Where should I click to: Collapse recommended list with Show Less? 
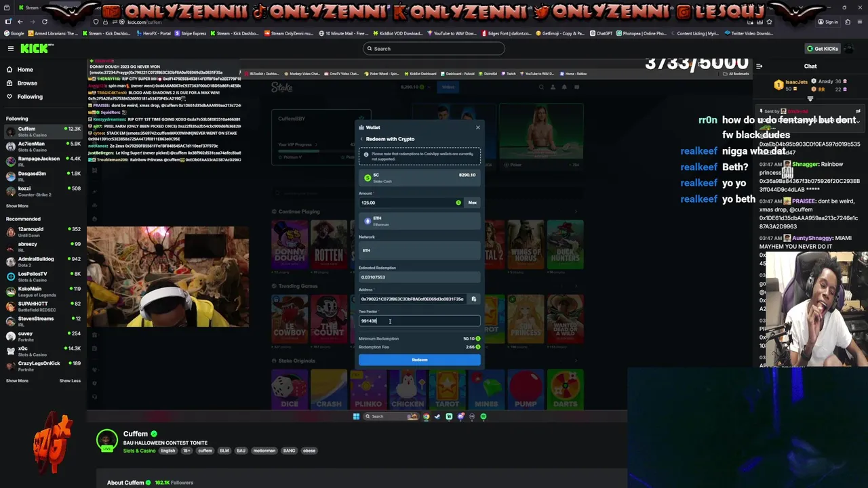[x=70, y=381]
